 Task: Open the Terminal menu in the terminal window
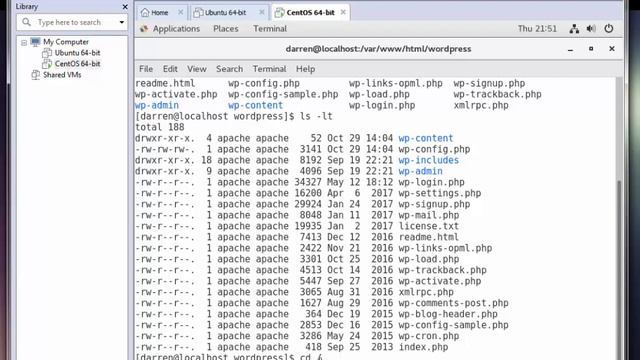(x=269, y=69)
